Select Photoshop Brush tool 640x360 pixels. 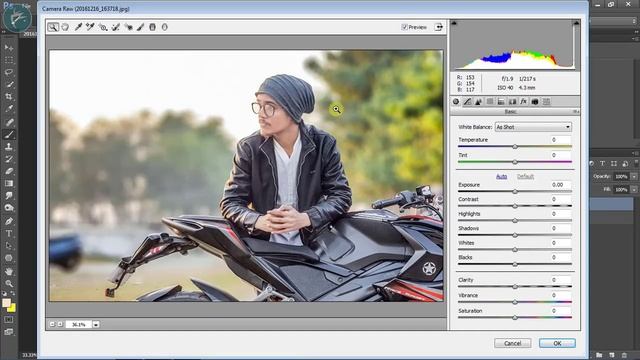(x=9, y=134)
